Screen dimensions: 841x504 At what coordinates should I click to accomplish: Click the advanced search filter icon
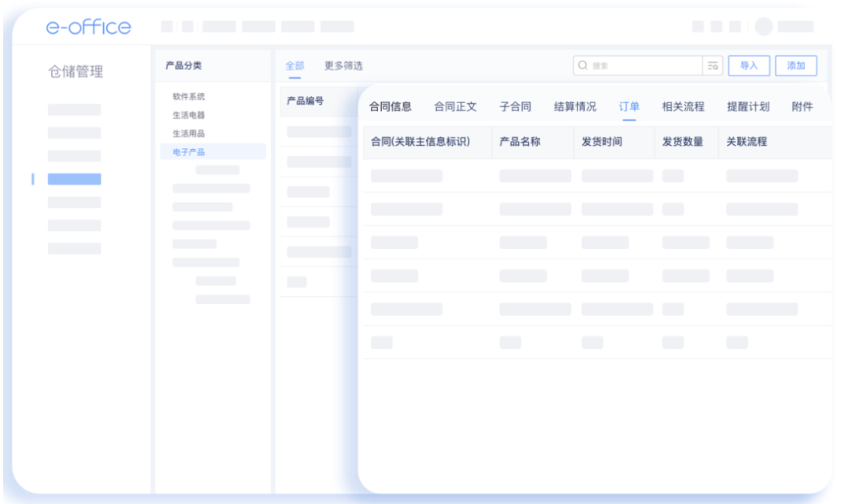coord(713,66)
